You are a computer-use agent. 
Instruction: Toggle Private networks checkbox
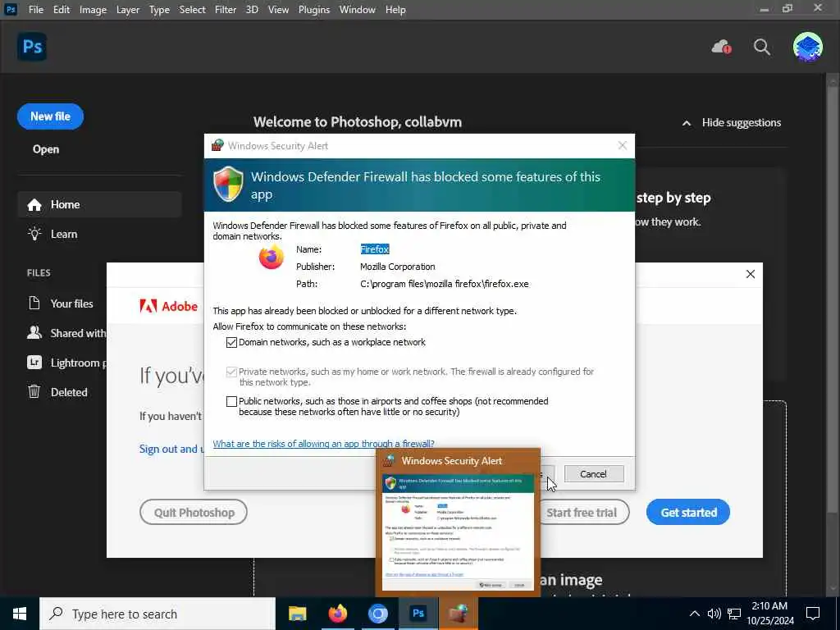point(231,372)
